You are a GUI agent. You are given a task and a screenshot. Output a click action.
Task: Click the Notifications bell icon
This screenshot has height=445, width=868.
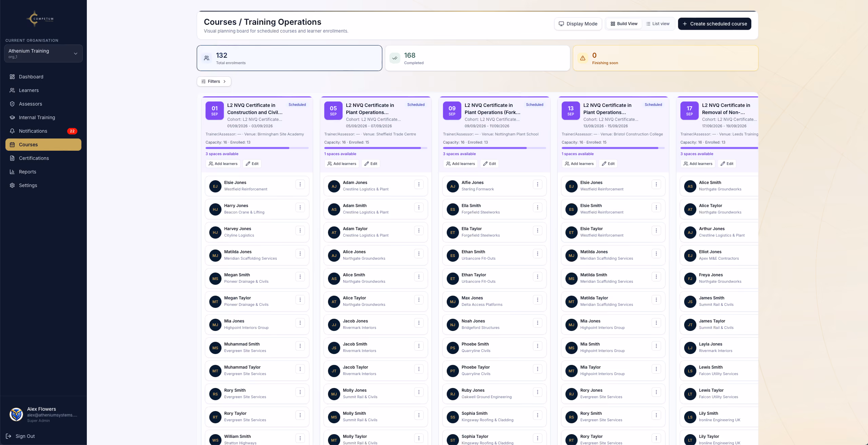pos(12,131)
